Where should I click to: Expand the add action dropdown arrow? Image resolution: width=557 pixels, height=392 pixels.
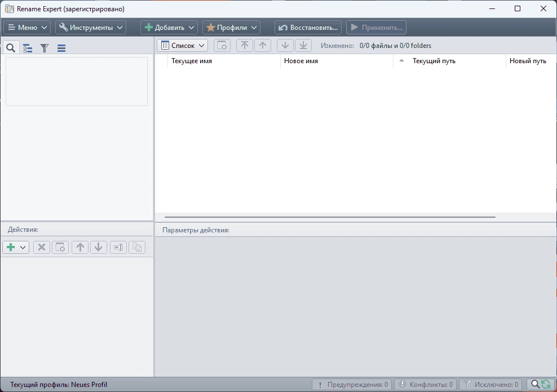23,248
